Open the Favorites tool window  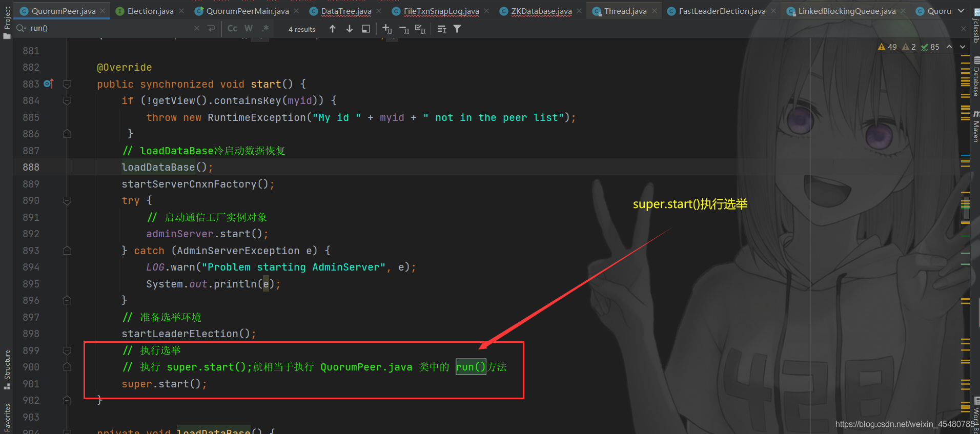tap(7, 418)
